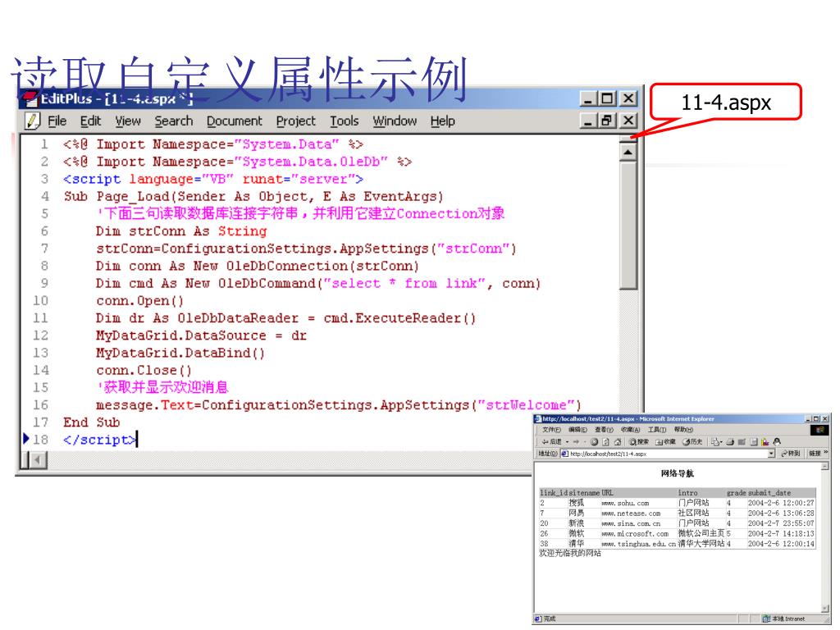Open the 工具(T) menu in Internet Explorer
This screenshot has height=630, width=840.
[657, 430]
